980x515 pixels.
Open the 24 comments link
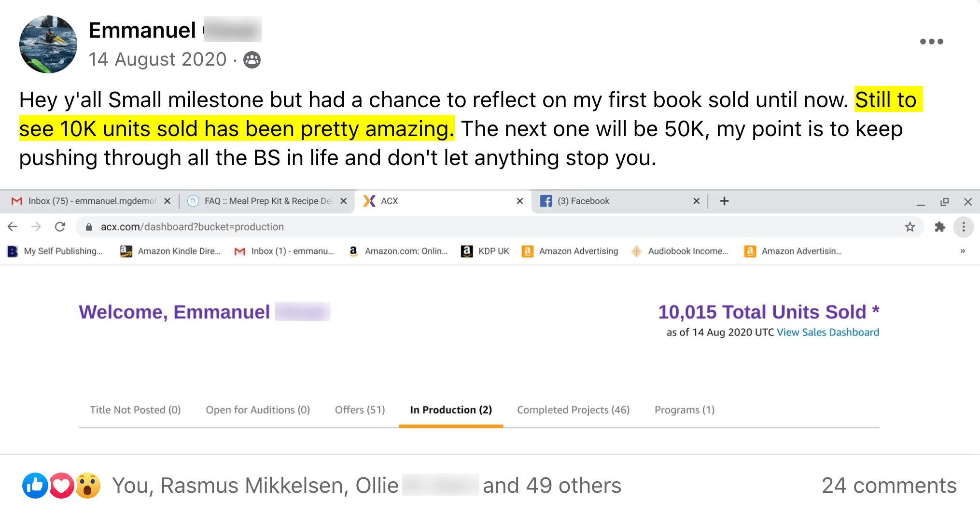[x=889, y=486]
